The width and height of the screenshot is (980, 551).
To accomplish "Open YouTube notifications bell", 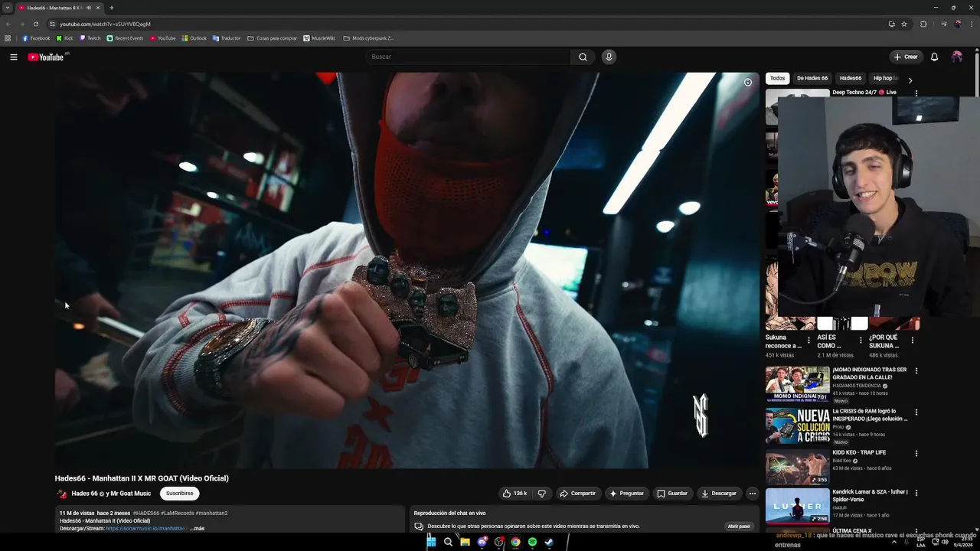I will [x=934, y=57].
